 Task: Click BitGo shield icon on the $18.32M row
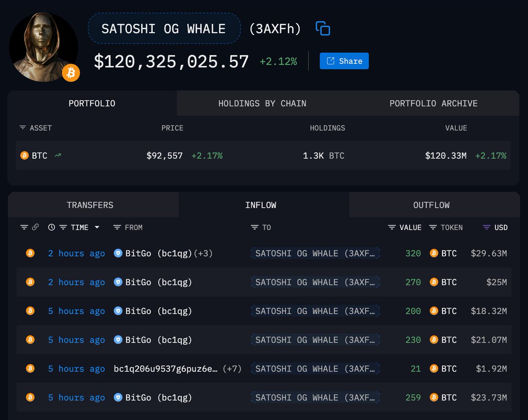(x=118, y=311)
